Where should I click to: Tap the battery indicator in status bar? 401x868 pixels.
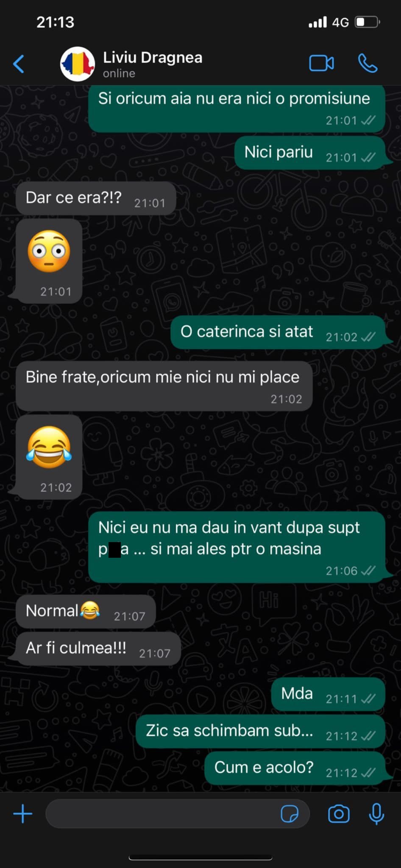367,22
